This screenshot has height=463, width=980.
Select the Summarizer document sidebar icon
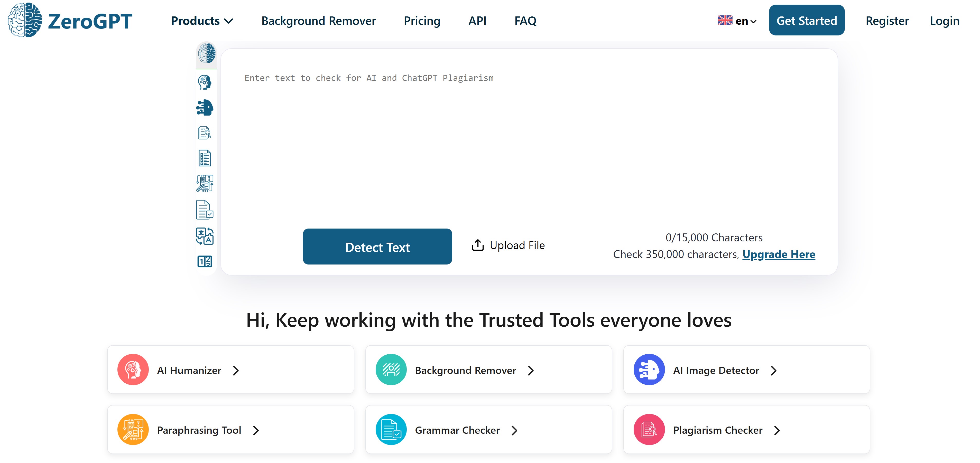tap(205, 158)
